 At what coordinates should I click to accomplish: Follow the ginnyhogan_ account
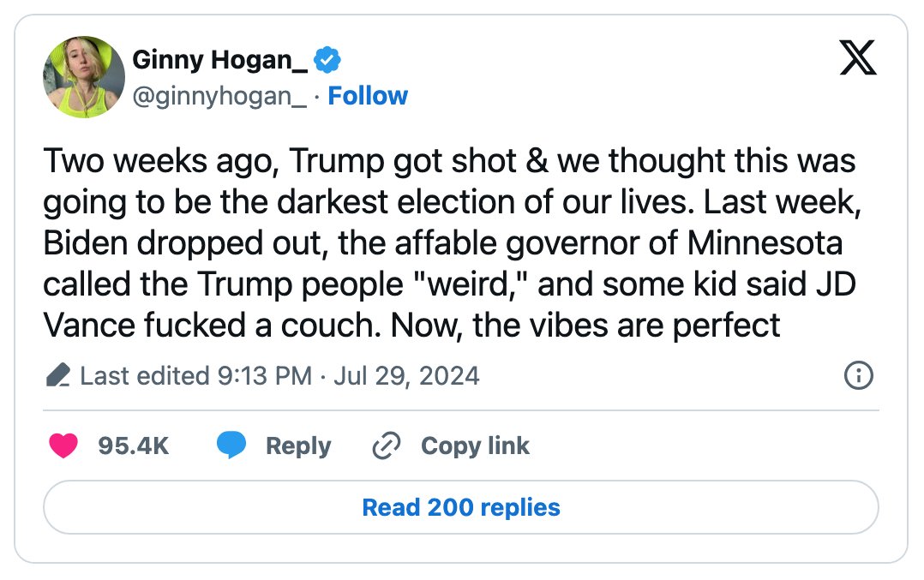click(x=368, y=96)
